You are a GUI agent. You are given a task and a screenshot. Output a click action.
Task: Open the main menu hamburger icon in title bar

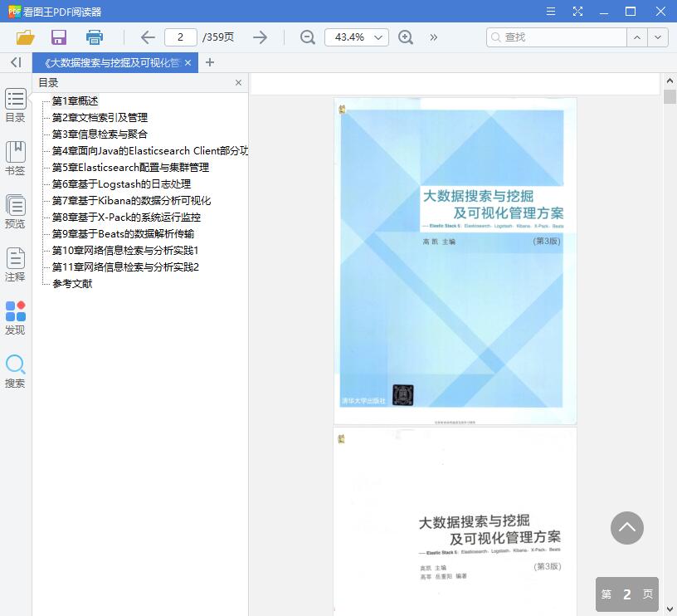(x=551, y=12)
